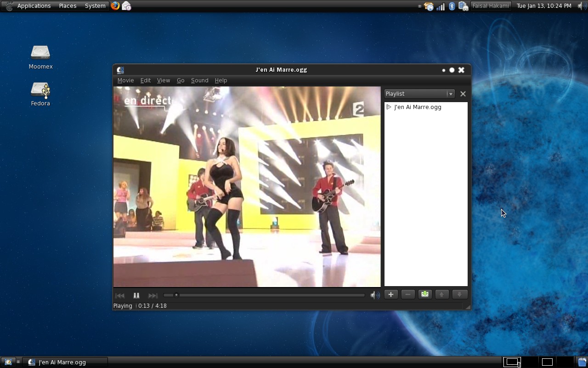Click the window resize grip corner

[468, 307]
